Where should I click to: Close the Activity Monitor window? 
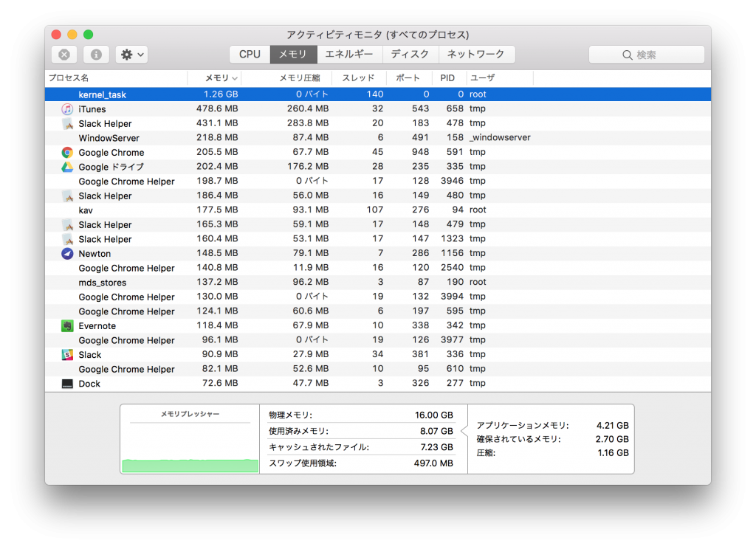[x=56, y=35]
